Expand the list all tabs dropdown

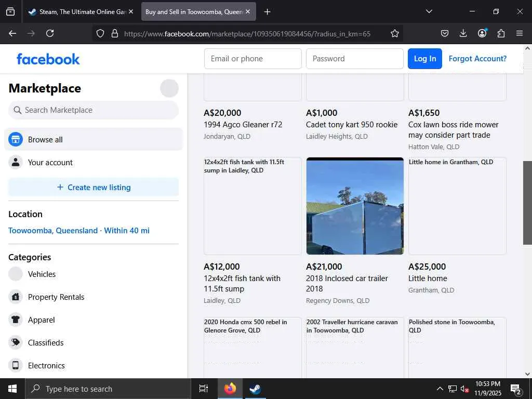coord(429,11)
